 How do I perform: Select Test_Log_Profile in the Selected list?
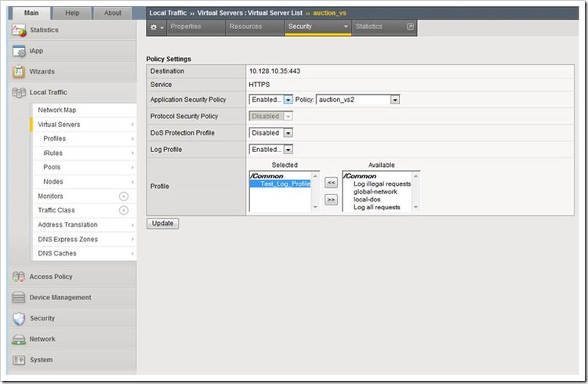pos(285,183)
